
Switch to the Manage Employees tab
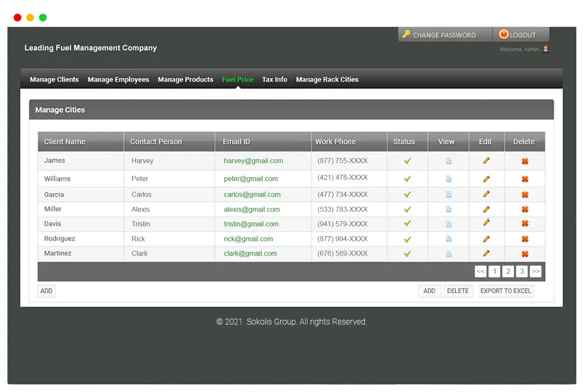[x=118, y=79]
